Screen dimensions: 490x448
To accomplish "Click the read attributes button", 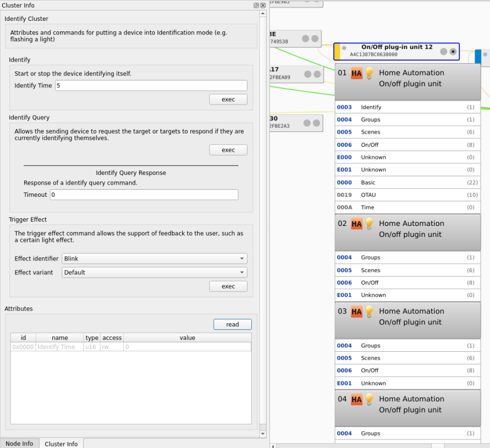I will (233, 324).
